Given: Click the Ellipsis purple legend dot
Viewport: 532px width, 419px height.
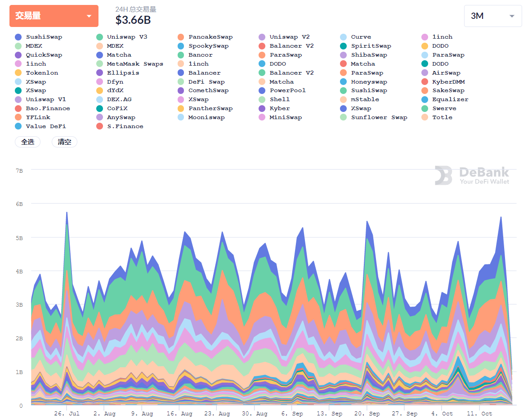Looking at the screenshot, I should [99, 73].
